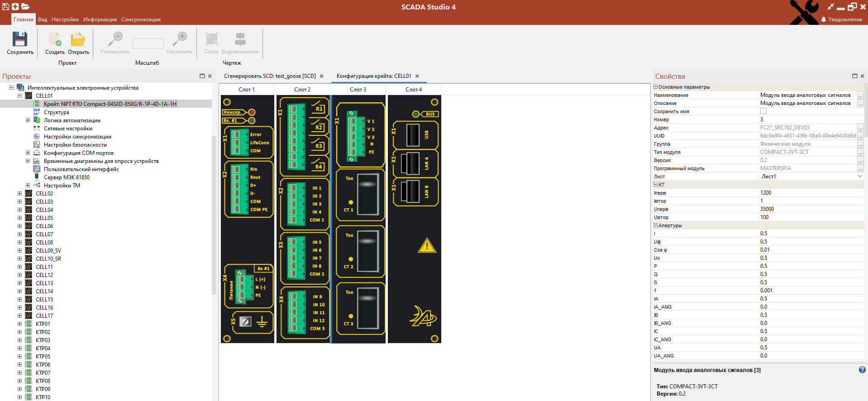Edit the Iперв value 1200
The width and height of the screenshot is (868, 401).
point(811,193)
